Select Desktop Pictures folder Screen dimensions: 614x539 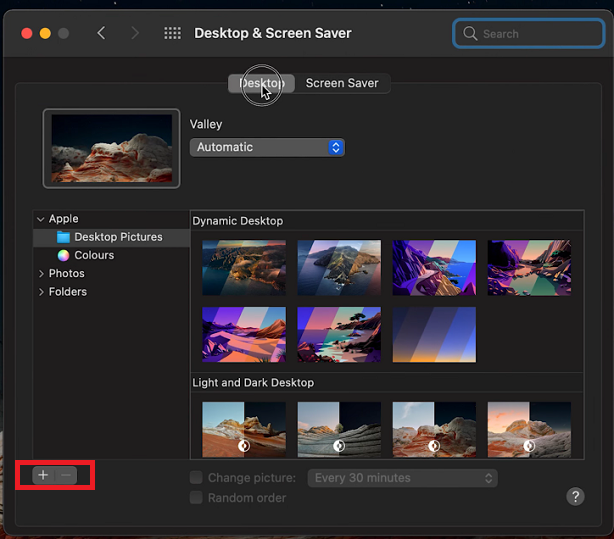112,237
